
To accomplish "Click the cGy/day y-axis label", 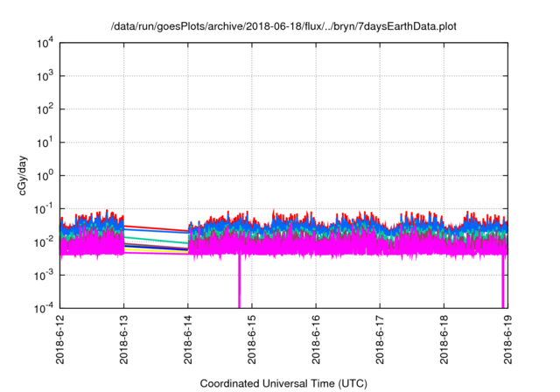I will tap(23, 175).
